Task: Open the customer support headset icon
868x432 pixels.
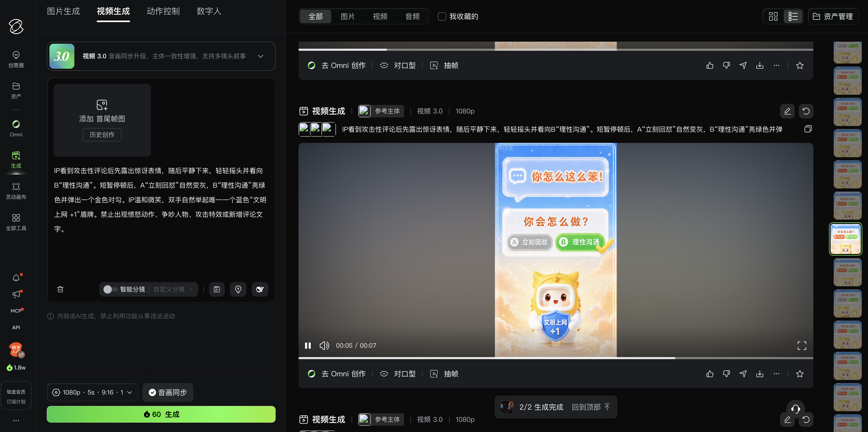Action: (795, 409)
